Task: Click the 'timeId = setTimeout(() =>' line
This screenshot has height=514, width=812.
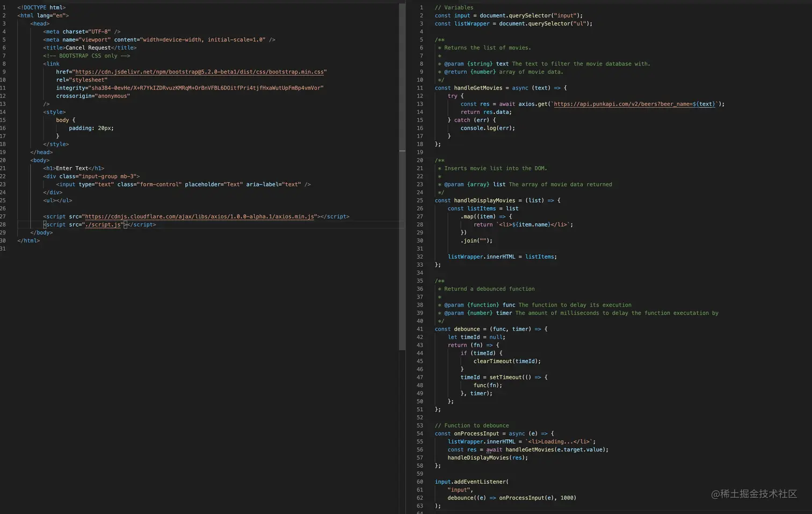Action: click(x=504, y=378)
